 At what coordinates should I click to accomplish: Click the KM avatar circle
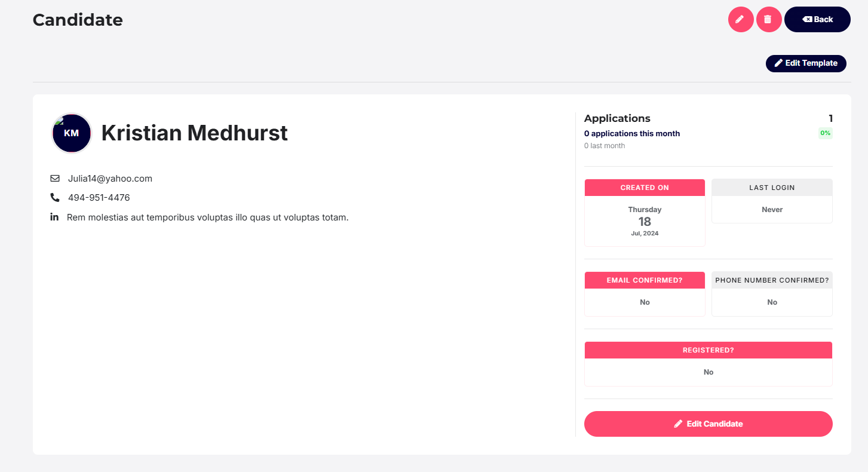pyautogui.click(x=72, y=133)
